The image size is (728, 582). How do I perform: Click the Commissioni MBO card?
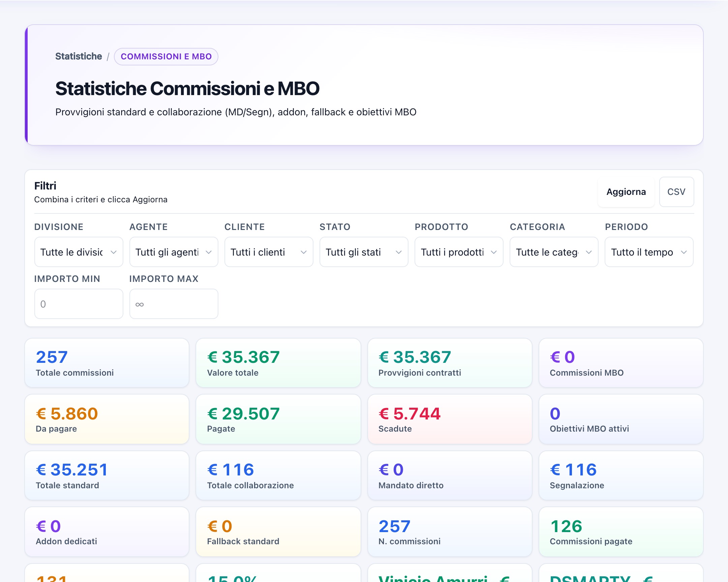[621, 363]
